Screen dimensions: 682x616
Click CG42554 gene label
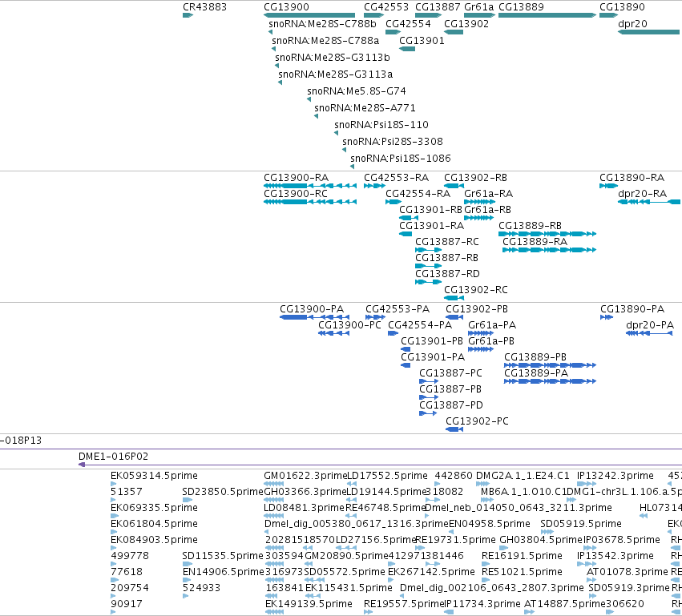click(x=408, y=23)
